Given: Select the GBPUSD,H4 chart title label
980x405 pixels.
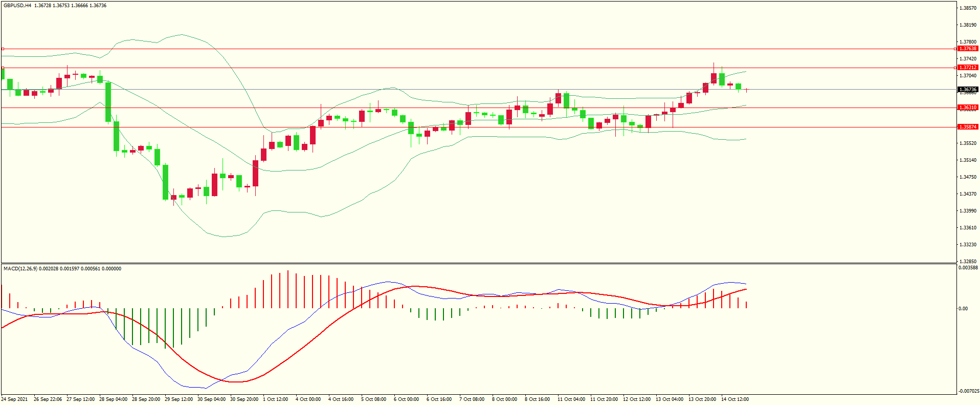Looking at the screenshot, I should coord(17,6).
